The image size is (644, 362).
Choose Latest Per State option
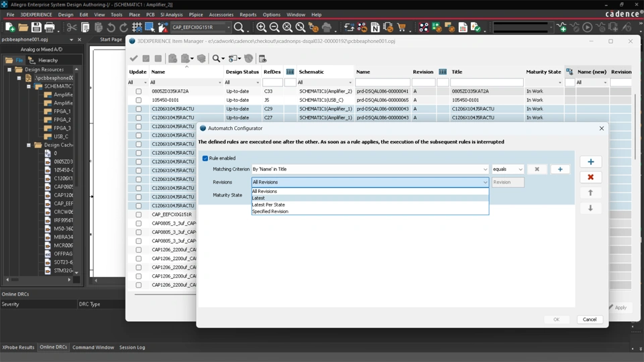coord(370,205)
